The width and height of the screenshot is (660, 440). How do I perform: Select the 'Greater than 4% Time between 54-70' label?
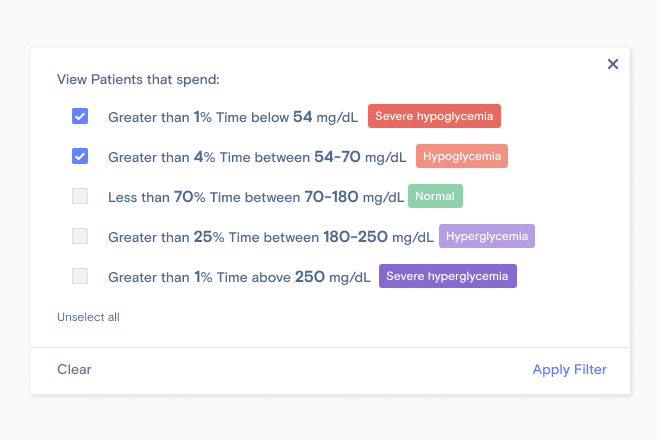coord(257,157)
